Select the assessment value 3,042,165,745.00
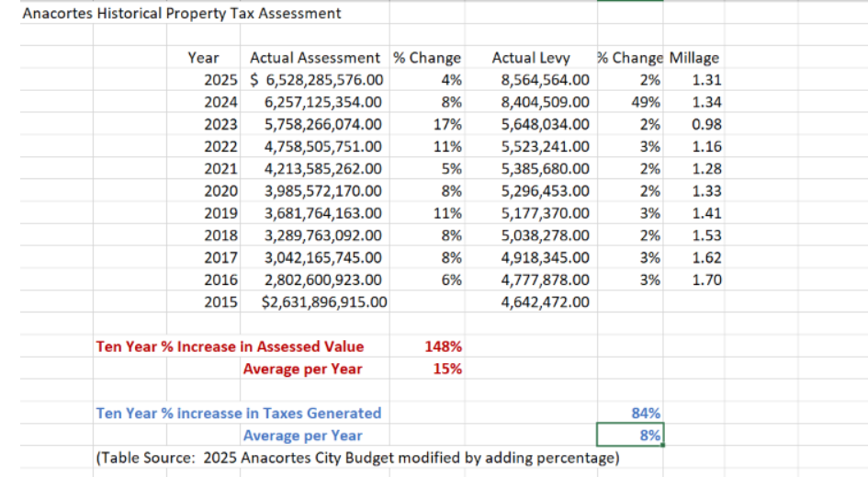The width and height of the screenshot is (868, 477). pyautogui.click(x=322, y=257)
